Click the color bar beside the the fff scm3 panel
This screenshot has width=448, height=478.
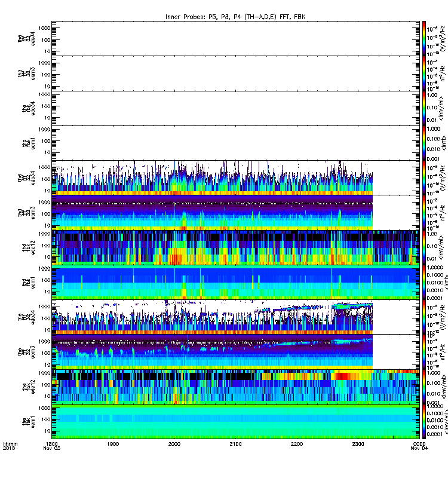pos(424,352)
